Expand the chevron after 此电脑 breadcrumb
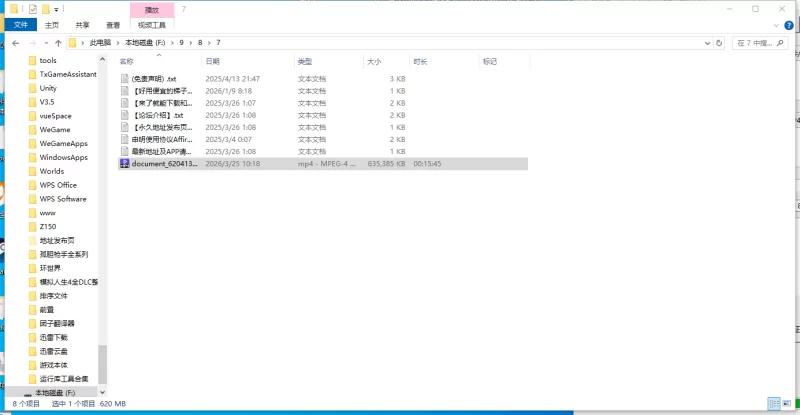 [118, 43]
